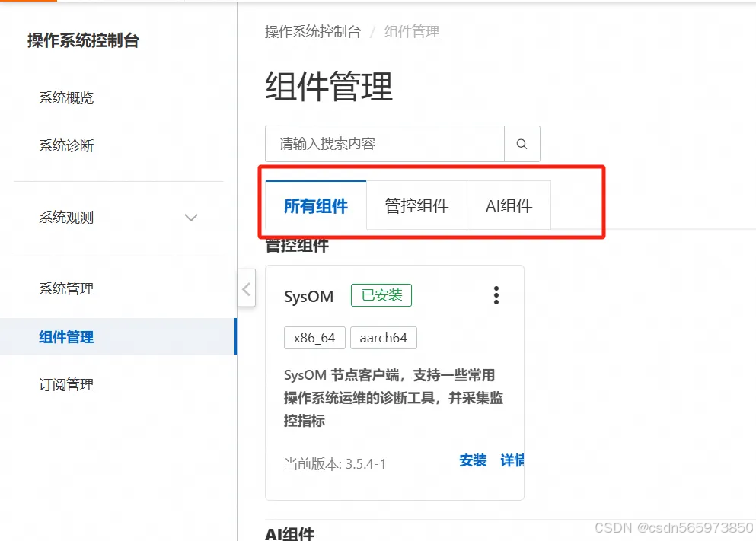
Task: Click the 操作系统控制台 breadcrumb link
Action: [313, 32]
